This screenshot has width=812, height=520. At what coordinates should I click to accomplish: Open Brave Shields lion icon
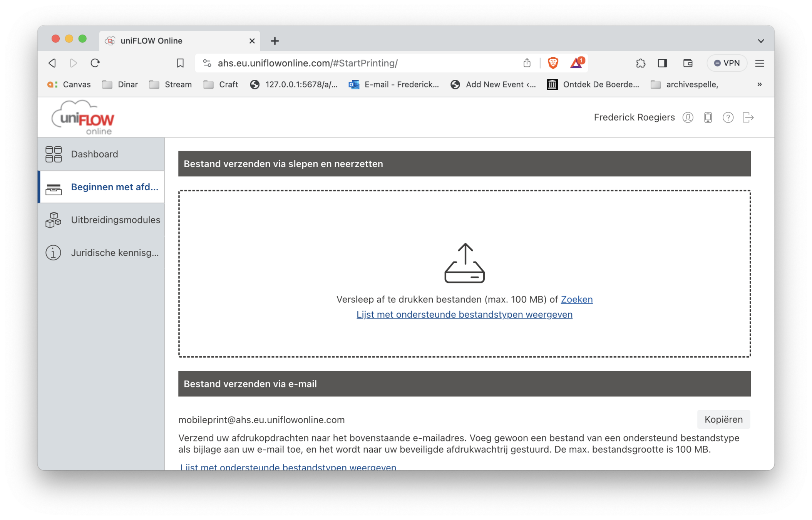553,63
